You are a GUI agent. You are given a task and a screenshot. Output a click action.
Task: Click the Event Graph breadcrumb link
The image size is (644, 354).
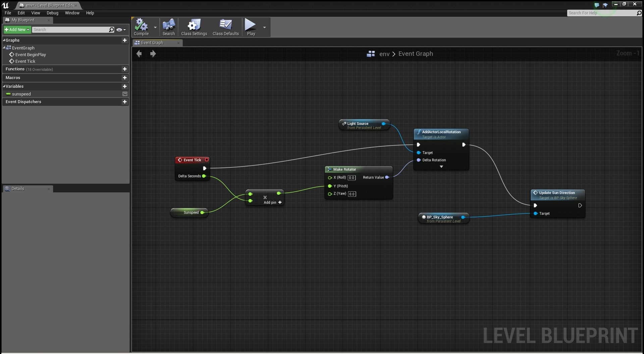(x=416, y=54)
